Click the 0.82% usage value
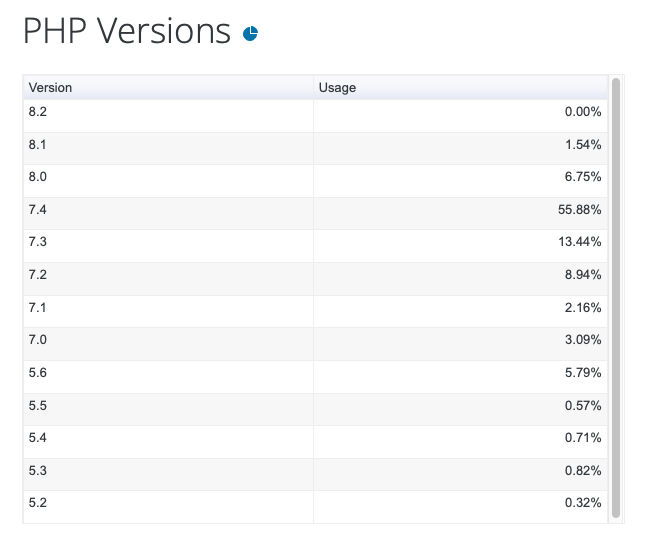 coord(583,470)
